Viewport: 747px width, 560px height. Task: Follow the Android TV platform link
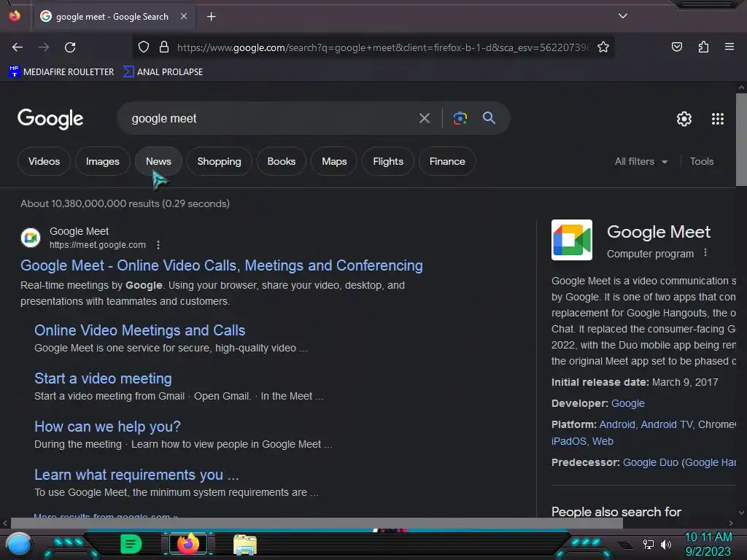coord(667,424)
